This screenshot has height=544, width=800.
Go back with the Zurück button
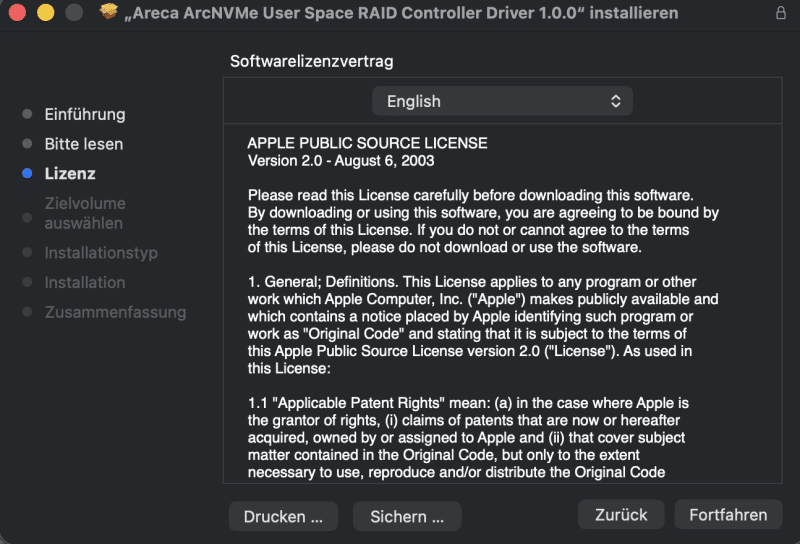pyautogui.click(x=621, y=514)
